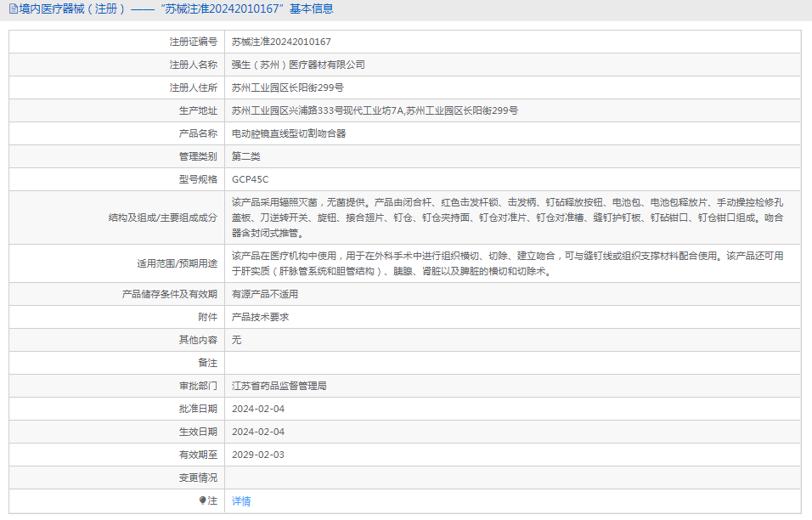Click the document icon before 境内医疗器械 title
The image size is (812, 520).
coord(14,8)
